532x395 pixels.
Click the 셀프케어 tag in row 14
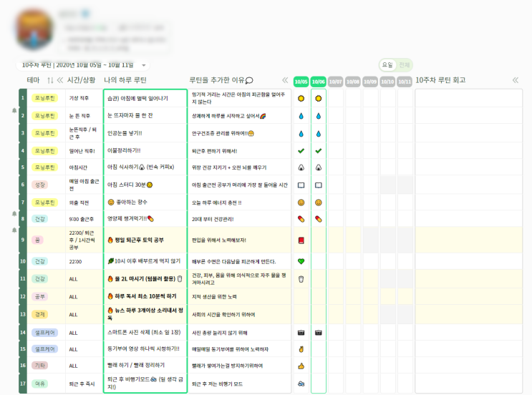tap(45, 333)
